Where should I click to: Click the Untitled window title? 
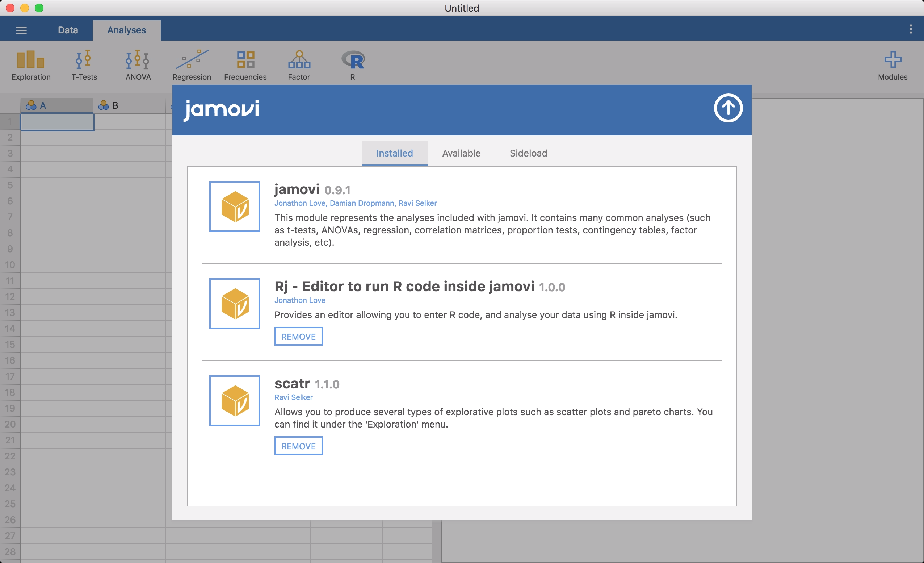coord(462,8)
